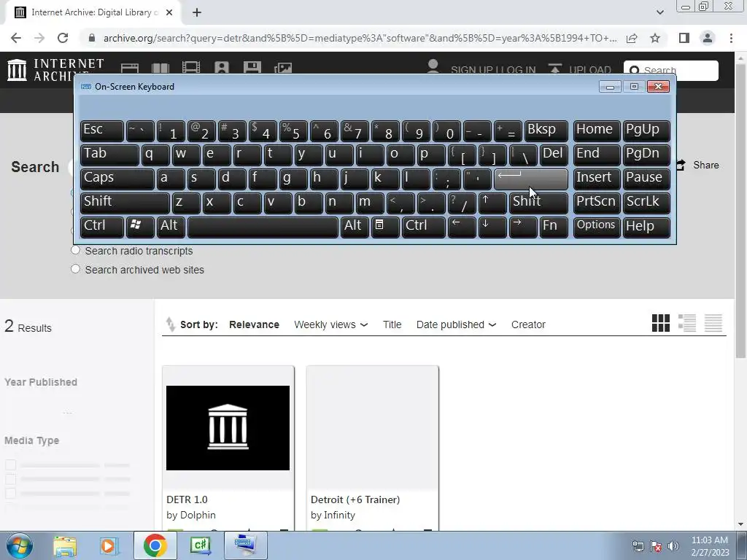Open the books media icon

coord(160,68)
